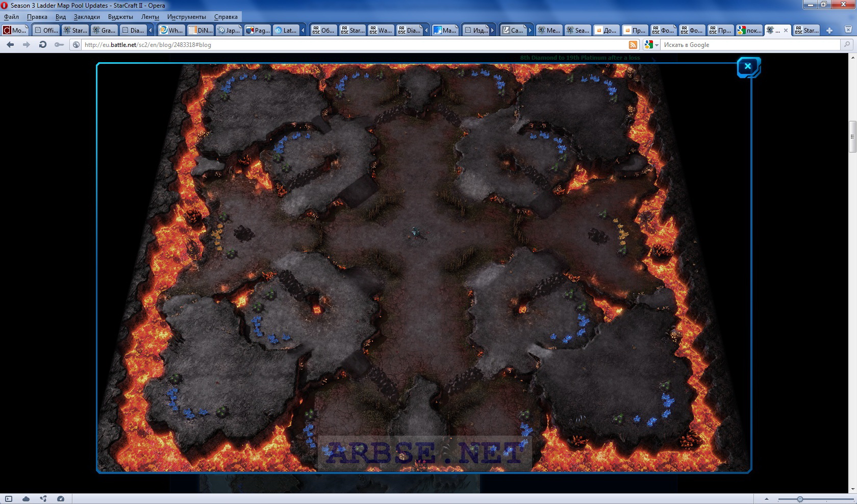
Task: Click the Google search input field
Action: coord(750,45)
